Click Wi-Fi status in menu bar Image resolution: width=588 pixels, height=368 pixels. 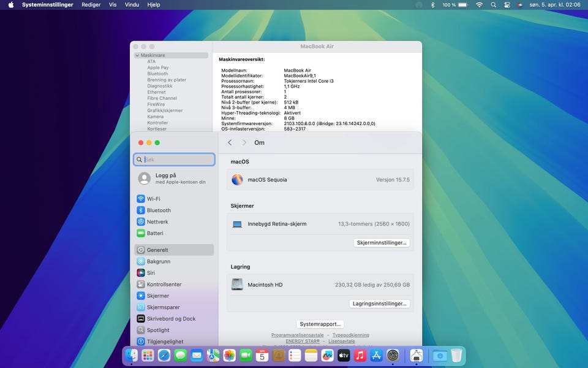click(479, 5)
